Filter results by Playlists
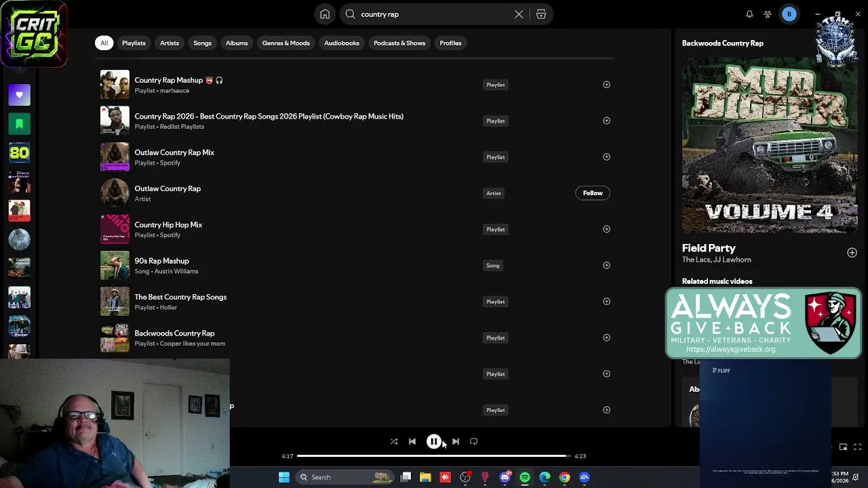Image resolution: width=868 pixels, height=488 pixels. point(134,43)
